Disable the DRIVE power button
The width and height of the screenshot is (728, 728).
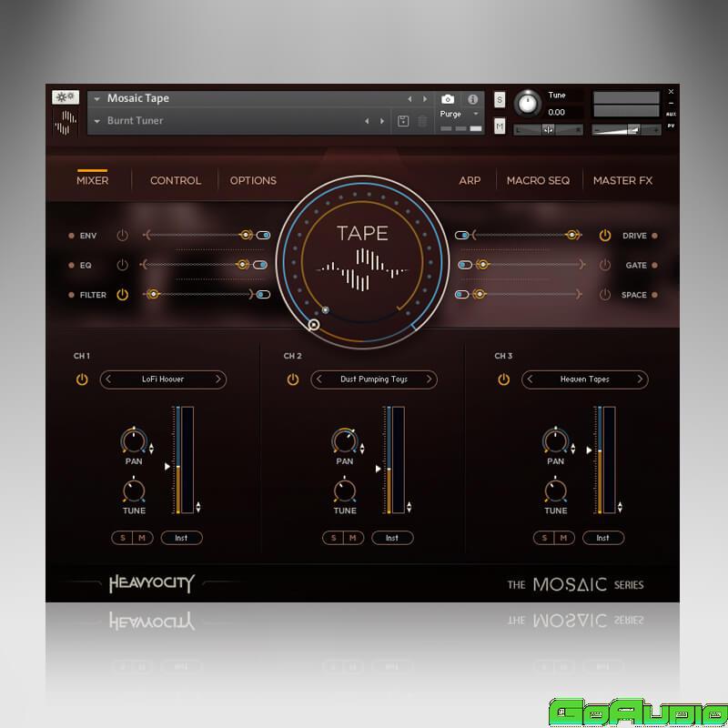[x=604, y=236]
